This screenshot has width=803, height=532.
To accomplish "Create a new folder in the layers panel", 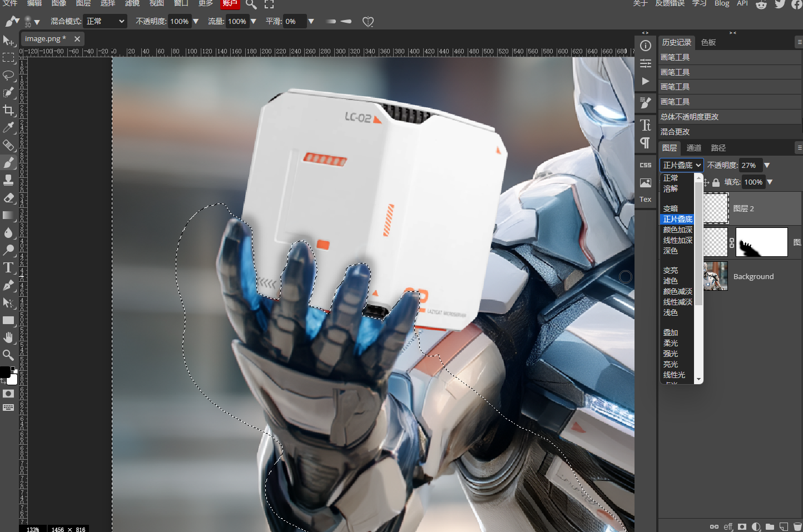I will point(770,526).
